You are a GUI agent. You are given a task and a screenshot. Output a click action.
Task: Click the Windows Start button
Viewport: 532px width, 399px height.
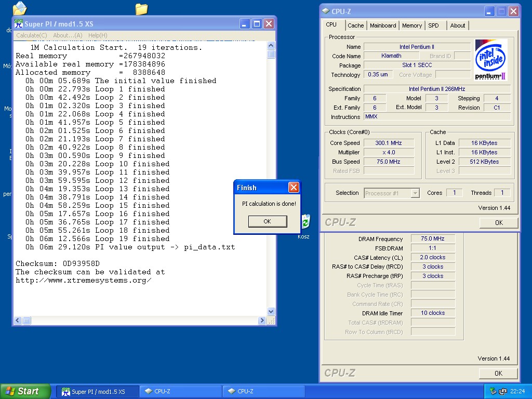pos(25,391)
